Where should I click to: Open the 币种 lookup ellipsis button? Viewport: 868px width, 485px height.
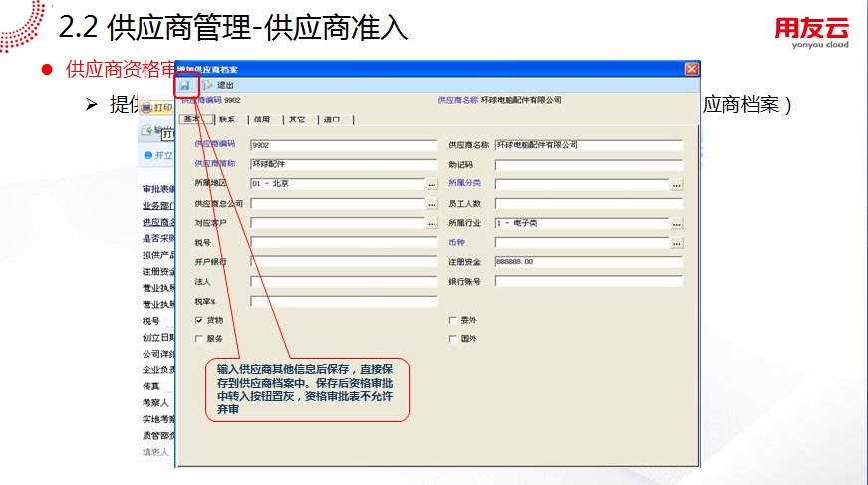(x=676, y=243)
